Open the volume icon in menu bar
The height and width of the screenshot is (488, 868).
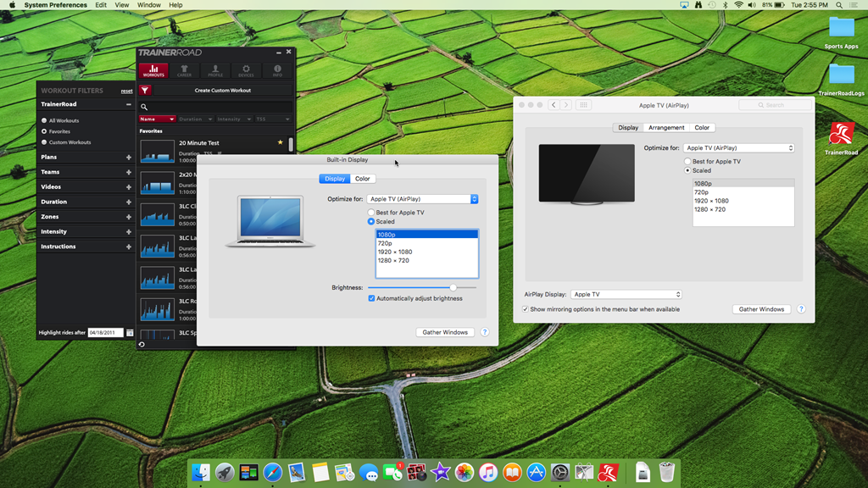click(752, 5)
